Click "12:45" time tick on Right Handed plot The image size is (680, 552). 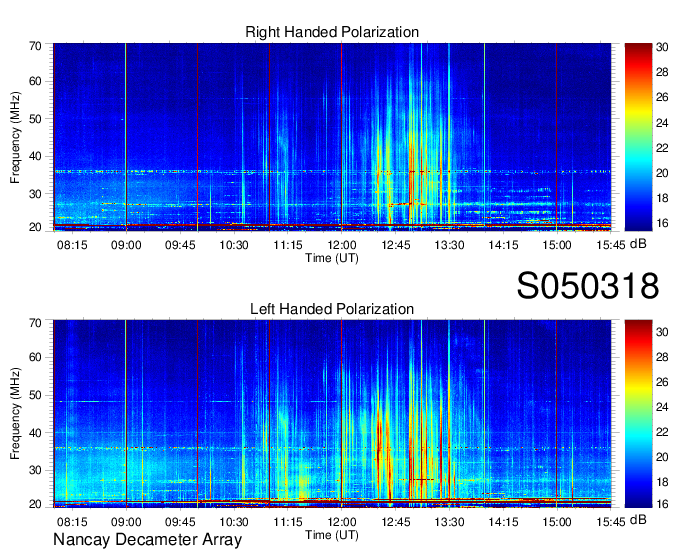point(396,245)
